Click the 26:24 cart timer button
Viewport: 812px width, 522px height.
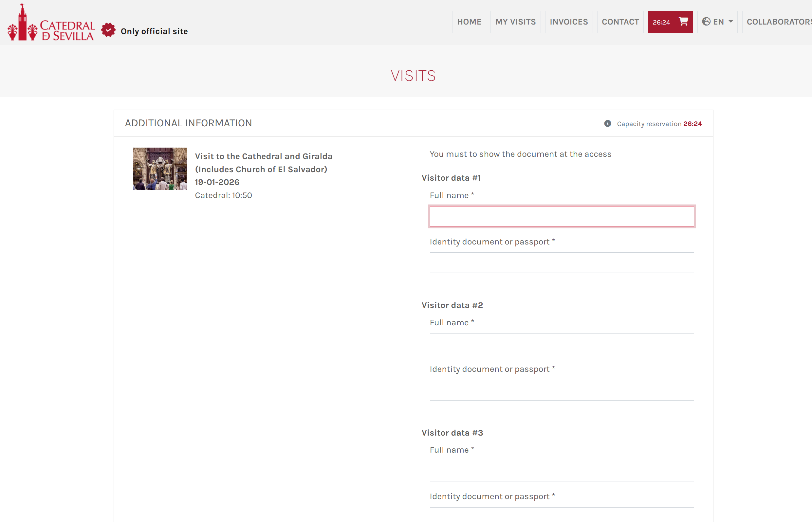coord(661,22)
